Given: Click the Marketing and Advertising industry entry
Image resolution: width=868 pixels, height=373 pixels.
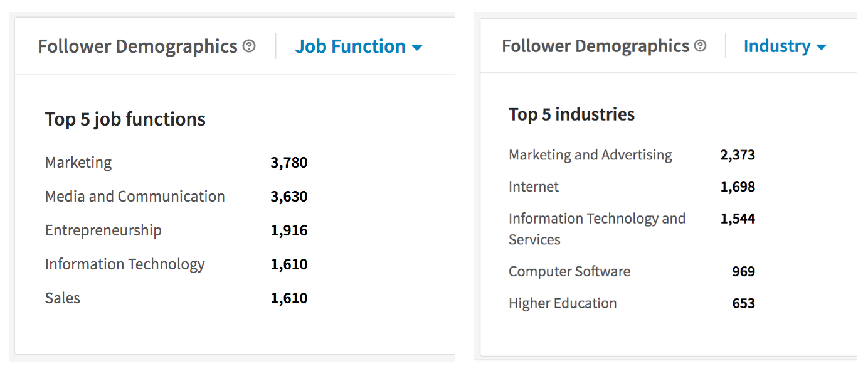Looking at the screenshot, I should click(x=590, y=154).
